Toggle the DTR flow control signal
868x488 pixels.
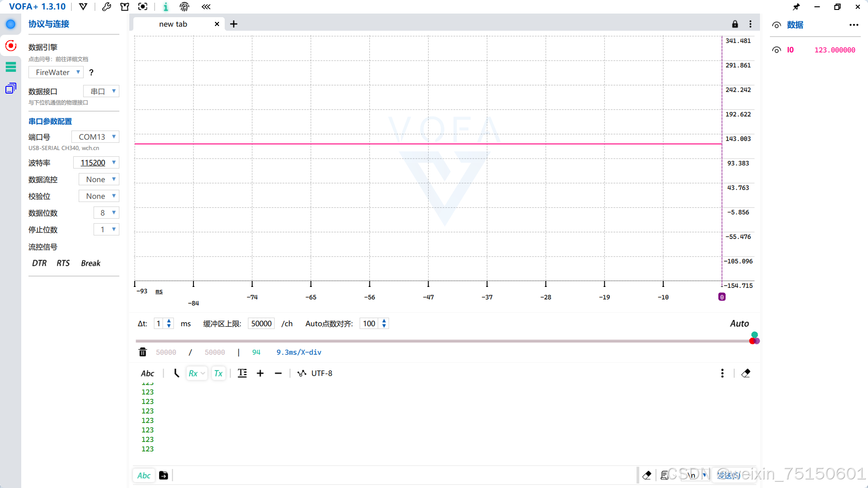click(39, 263)
